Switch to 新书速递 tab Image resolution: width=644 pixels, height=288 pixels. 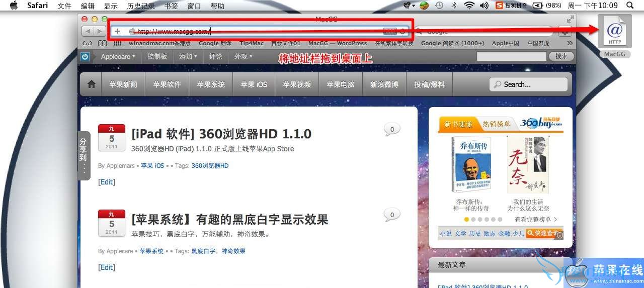[x=458, y=124]
